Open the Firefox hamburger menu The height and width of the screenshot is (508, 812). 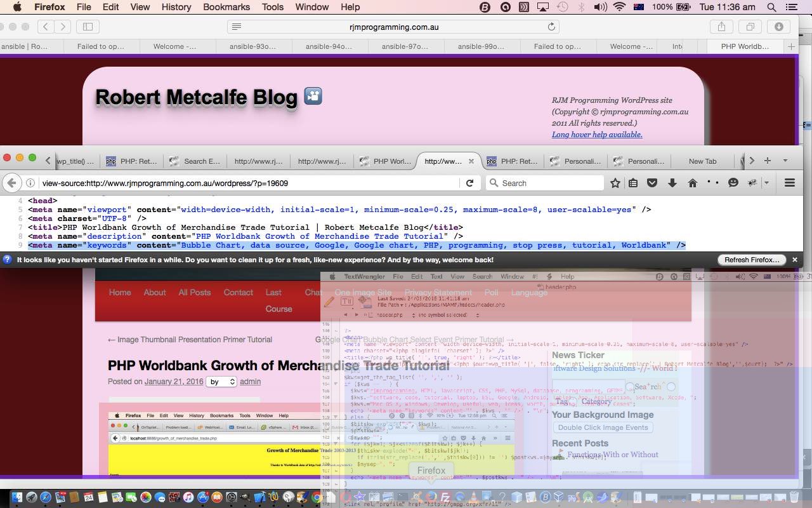point(790,183)
